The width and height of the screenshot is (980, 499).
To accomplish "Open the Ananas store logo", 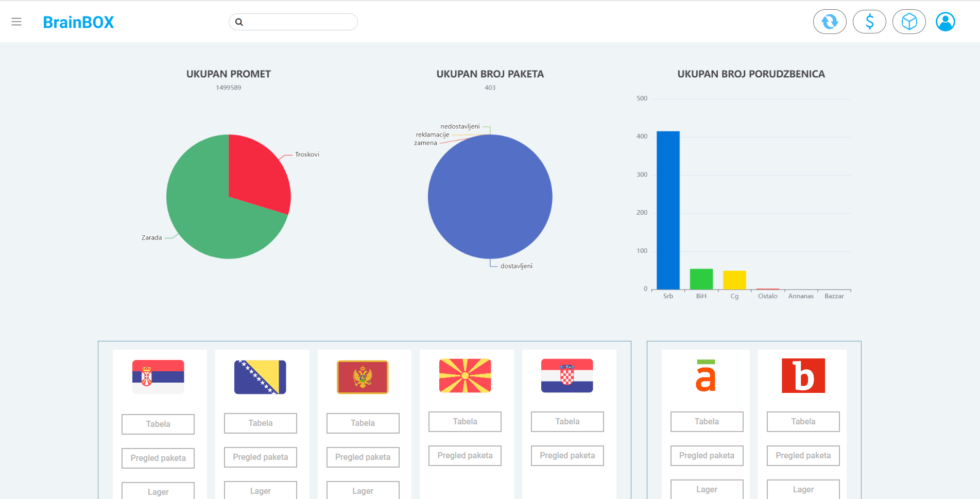I will point(706,376).
